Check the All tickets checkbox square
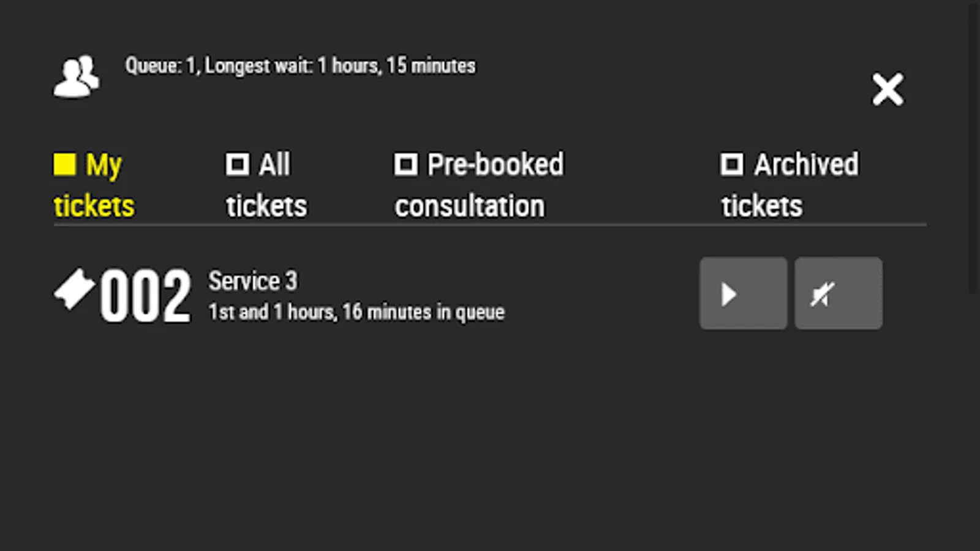This screenshot has height=551, width=980. [237, 164]
